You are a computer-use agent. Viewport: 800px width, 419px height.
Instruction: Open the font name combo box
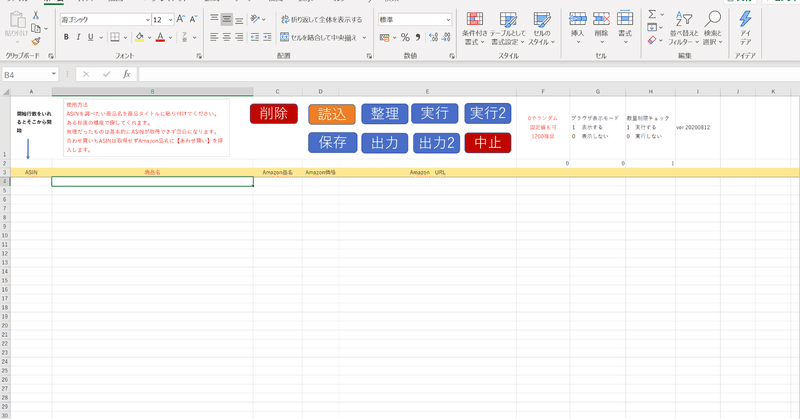[x=106, y=19]
